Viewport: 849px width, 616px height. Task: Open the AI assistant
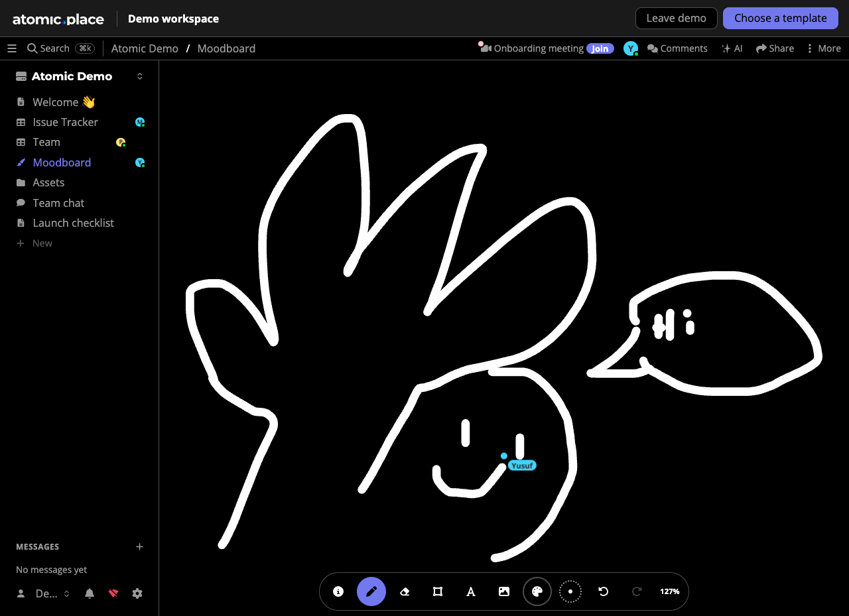point(732,48)
